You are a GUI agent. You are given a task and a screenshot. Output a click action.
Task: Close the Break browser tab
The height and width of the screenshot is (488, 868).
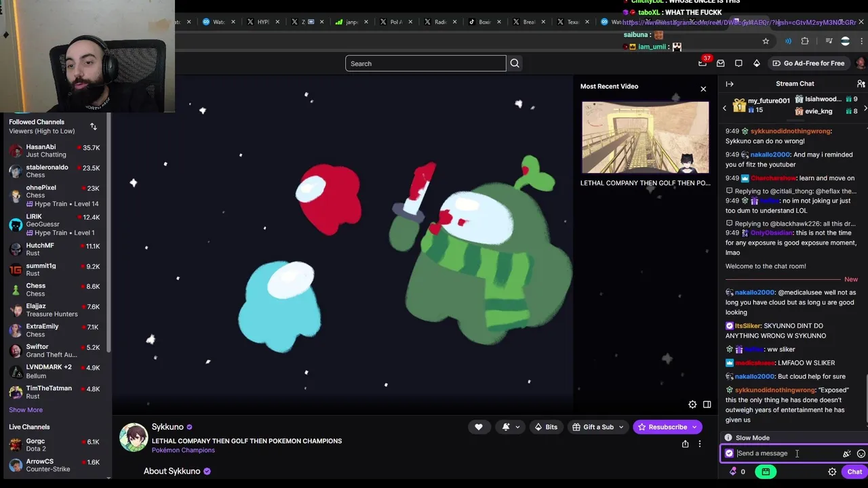point(542,22)
